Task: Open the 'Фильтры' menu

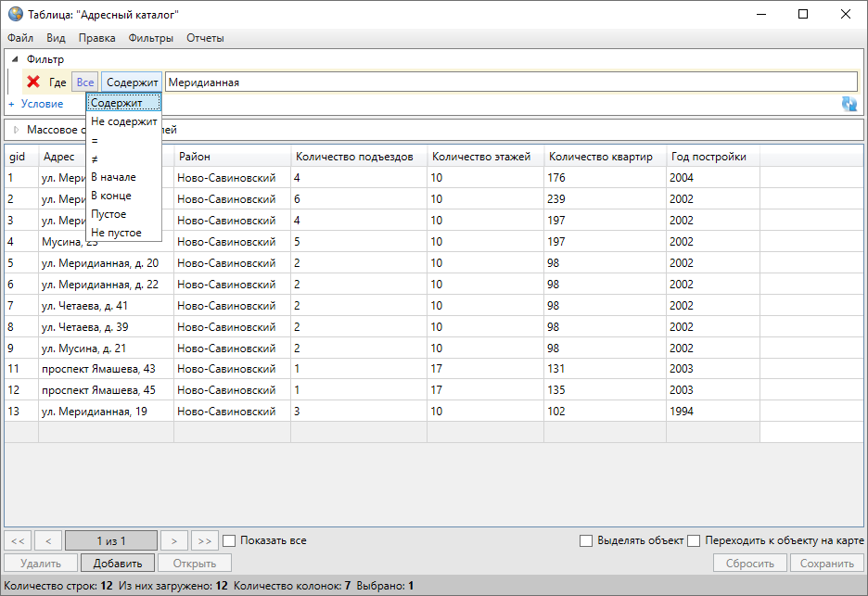Action: point(151,38)
